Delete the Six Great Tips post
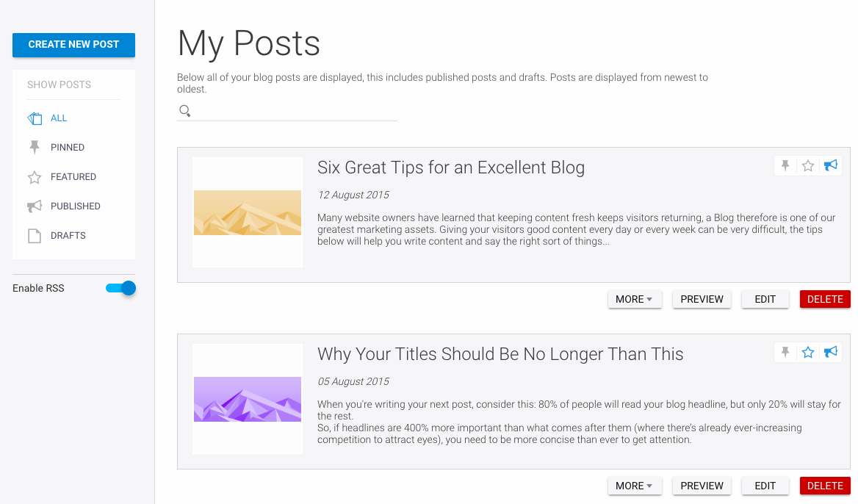 click(x=825, y=299)
